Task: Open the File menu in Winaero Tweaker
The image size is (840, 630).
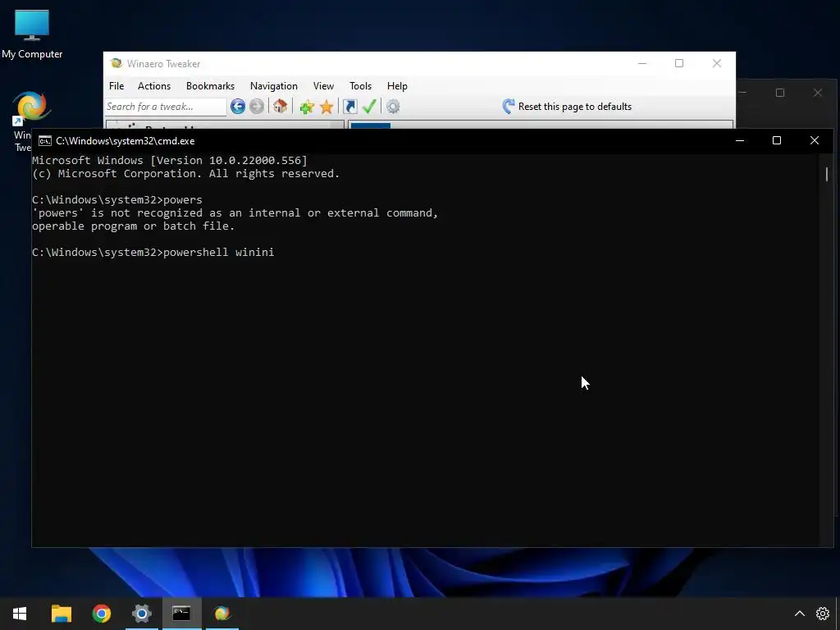Action: 116,85
